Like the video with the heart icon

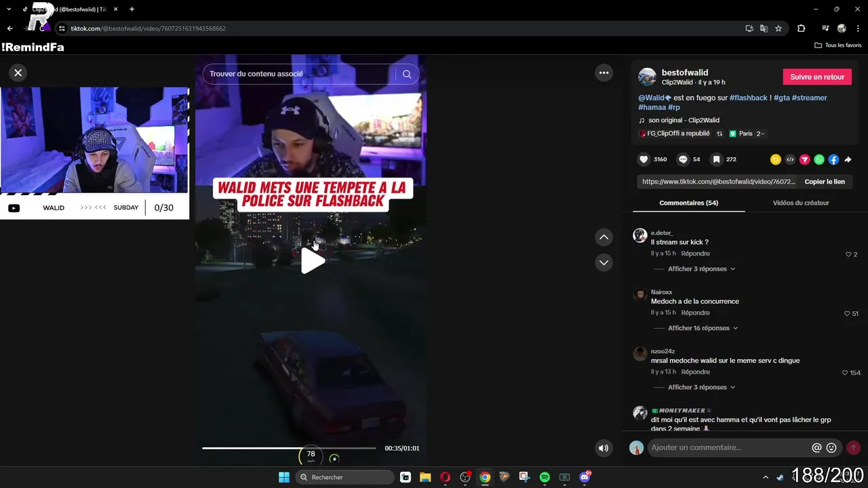(644, 159)
